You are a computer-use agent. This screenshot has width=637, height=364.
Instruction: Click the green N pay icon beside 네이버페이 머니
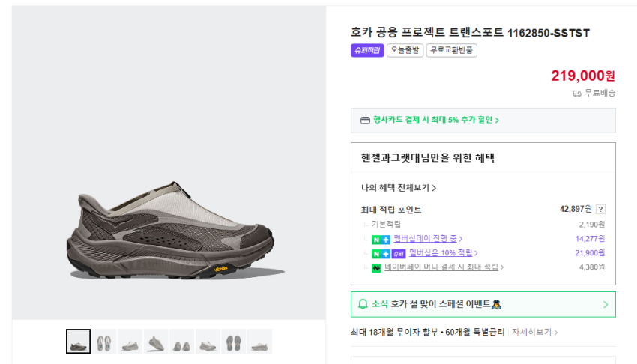(376, 267)
